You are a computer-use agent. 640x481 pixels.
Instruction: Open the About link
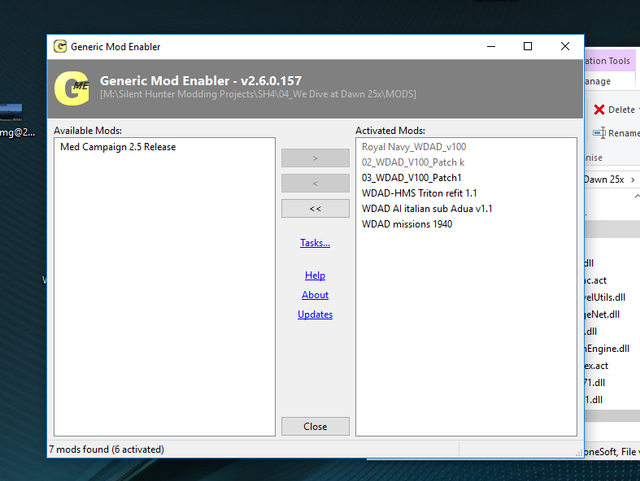pos(315,295)
